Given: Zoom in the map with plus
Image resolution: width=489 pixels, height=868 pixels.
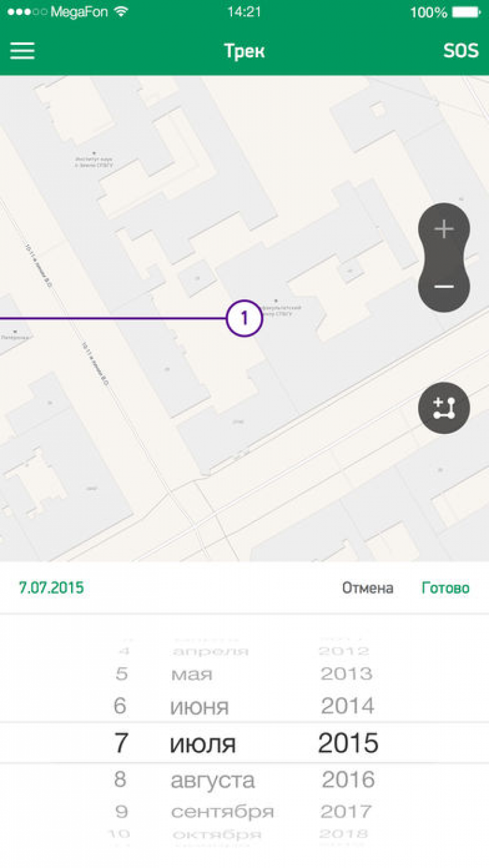Looking at the screenshot, I should 444,229.
